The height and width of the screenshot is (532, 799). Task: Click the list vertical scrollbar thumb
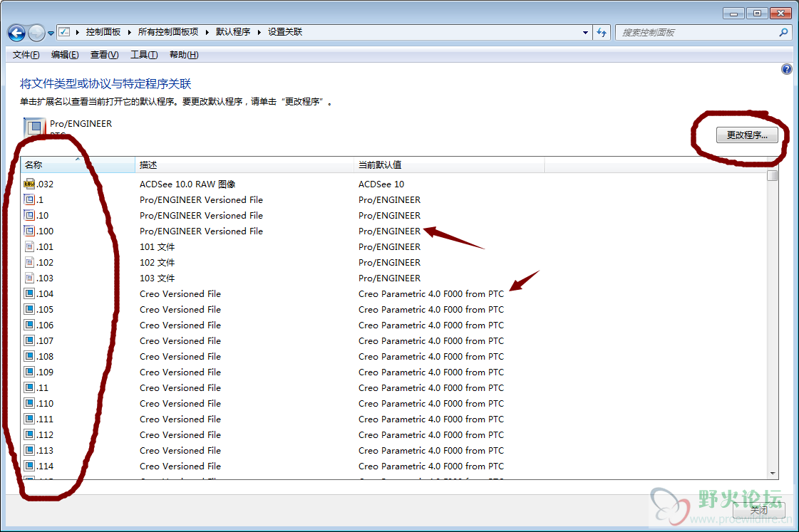[773, 175]
